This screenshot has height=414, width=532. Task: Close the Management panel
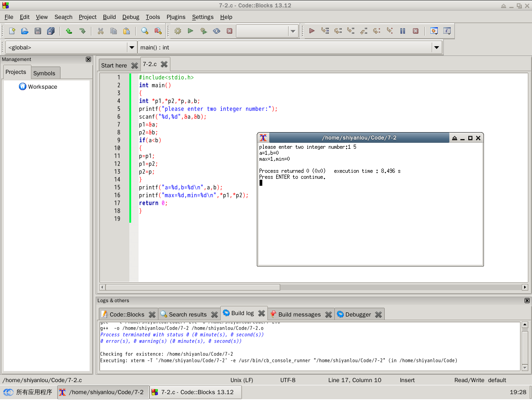point(89,60)
